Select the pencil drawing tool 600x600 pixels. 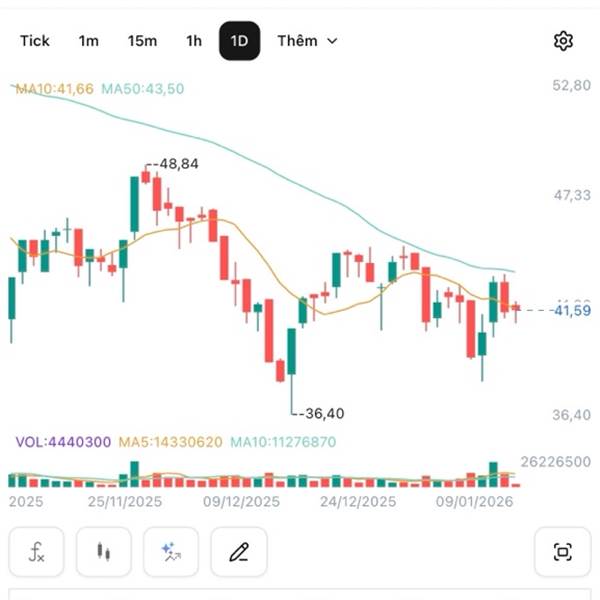238,552
